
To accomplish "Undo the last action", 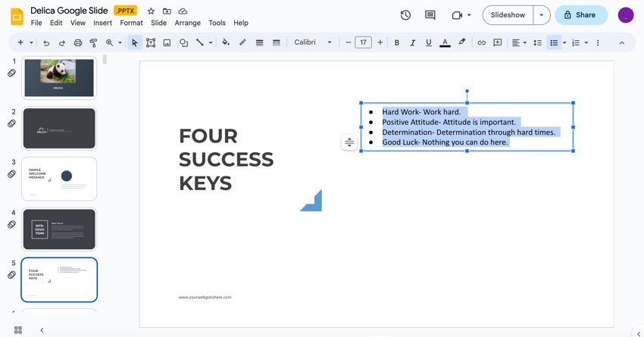I will (46, 42).
